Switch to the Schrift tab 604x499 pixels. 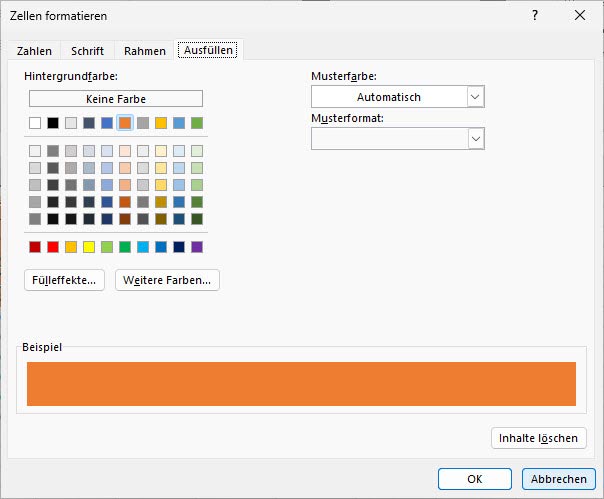[87, 51]
